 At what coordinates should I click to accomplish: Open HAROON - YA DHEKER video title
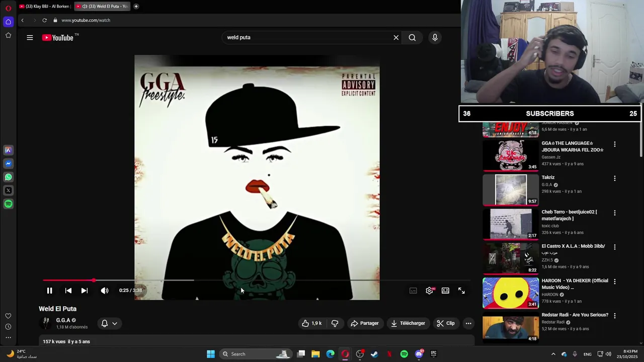pos(575,284)
